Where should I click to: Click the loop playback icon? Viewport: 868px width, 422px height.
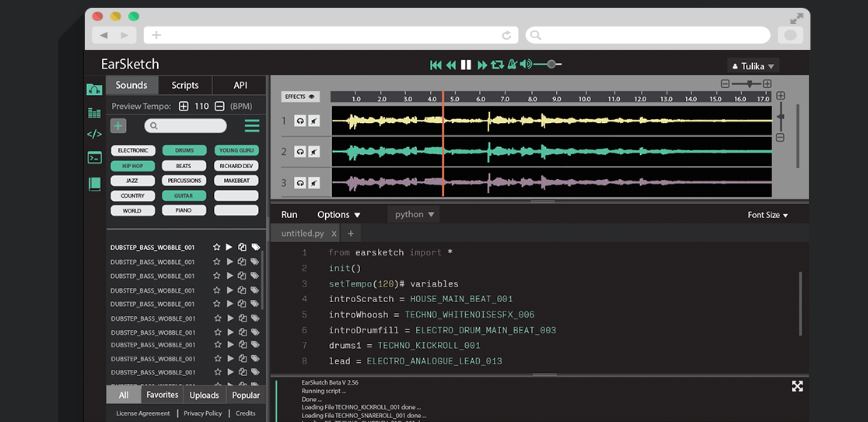pyautogui.click(x=497, y=65)
